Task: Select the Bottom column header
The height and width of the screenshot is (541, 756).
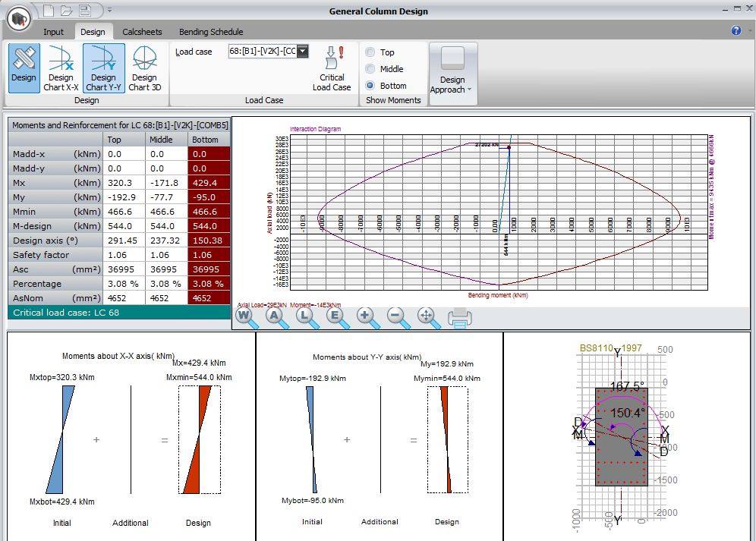Action: pos(209,140)
